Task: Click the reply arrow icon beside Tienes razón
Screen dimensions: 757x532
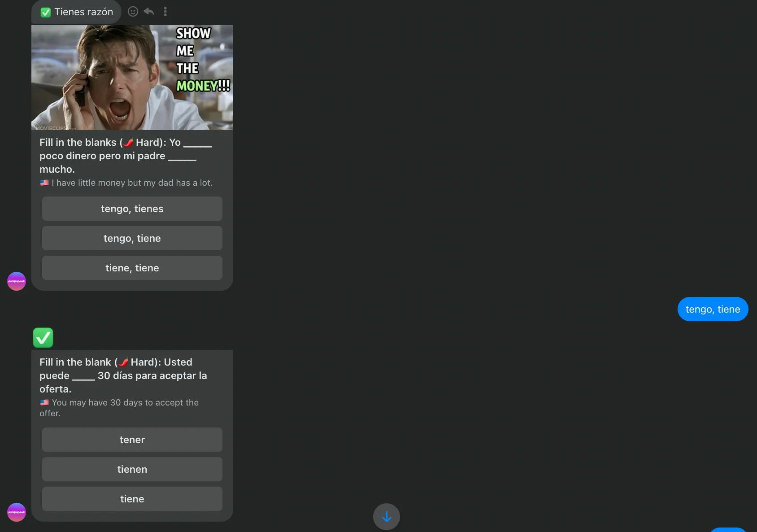Action: click(x=149, y=12)
